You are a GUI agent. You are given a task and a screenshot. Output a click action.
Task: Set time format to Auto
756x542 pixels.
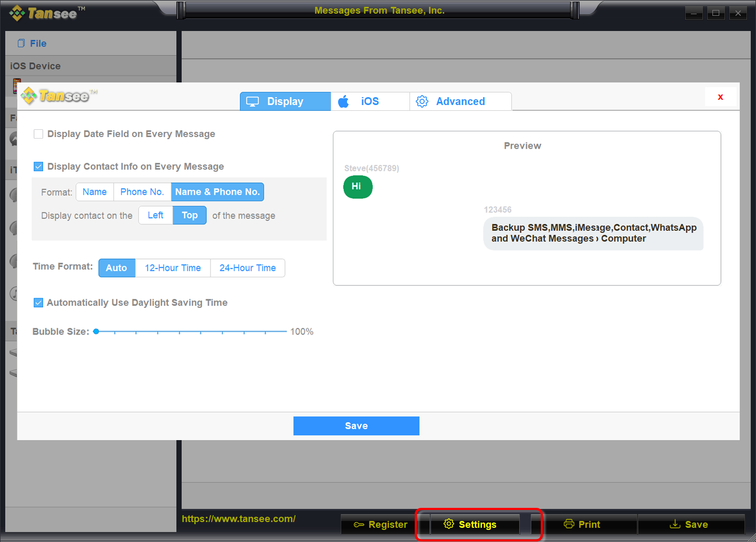point(117,268)
